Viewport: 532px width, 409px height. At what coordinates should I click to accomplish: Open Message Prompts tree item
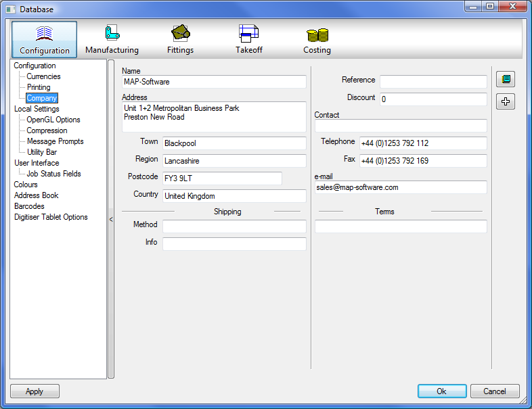[x=55, y=141]
